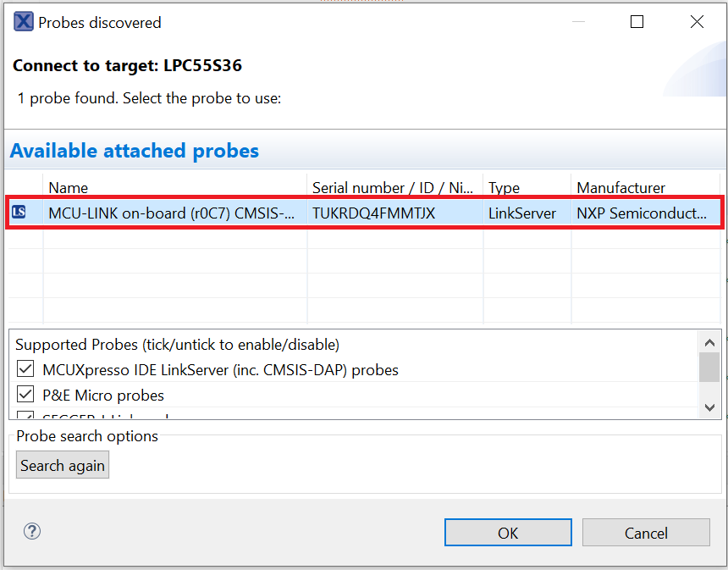This screenshot has height=570, width=728.
Task: Click the Manufacturer column header
Action: pos(643,188)
